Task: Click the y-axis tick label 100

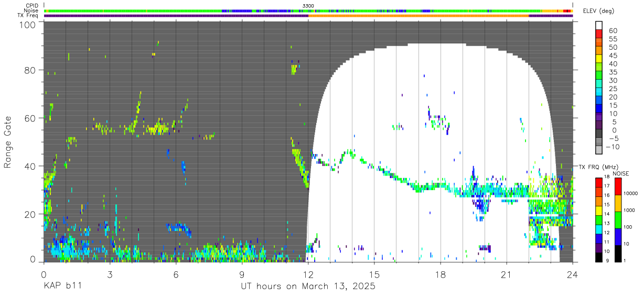Action: tap(28, 25)
